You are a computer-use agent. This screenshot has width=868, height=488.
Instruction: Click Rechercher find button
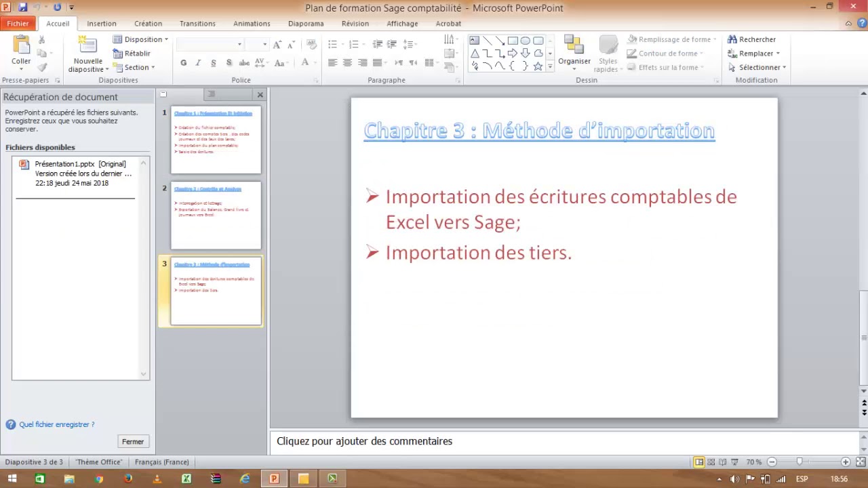click(751, 39)
